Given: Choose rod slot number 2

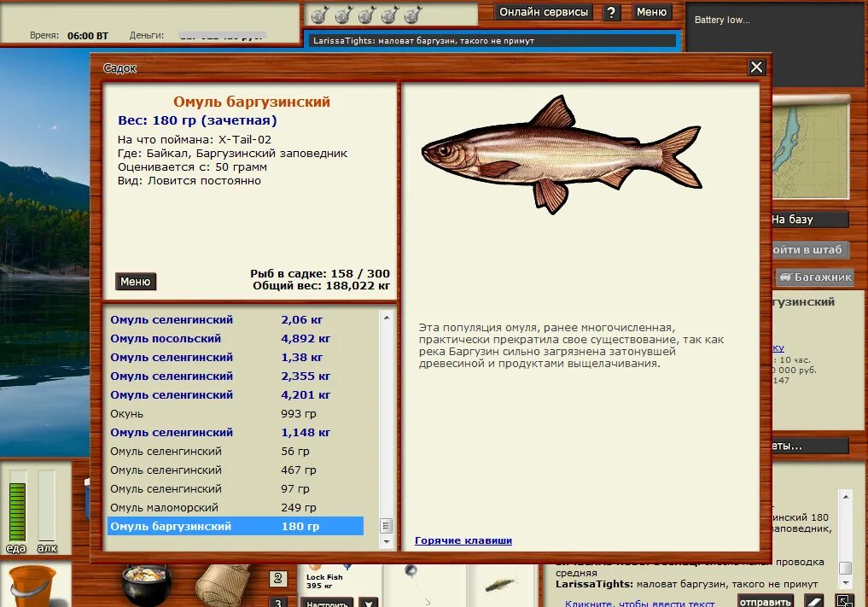Looking at the screenshot, I should tap(278, 579).
